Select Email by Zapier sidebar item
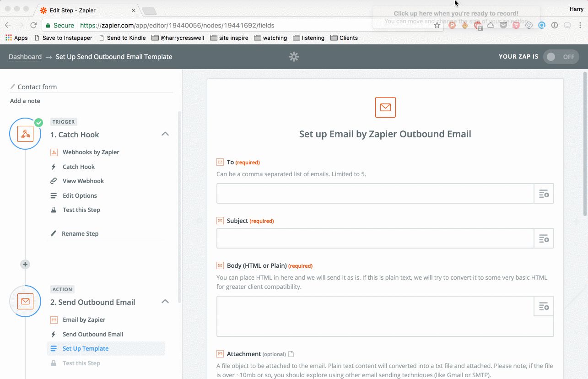Viewport: 588px width, 379px height. (84, 319)
